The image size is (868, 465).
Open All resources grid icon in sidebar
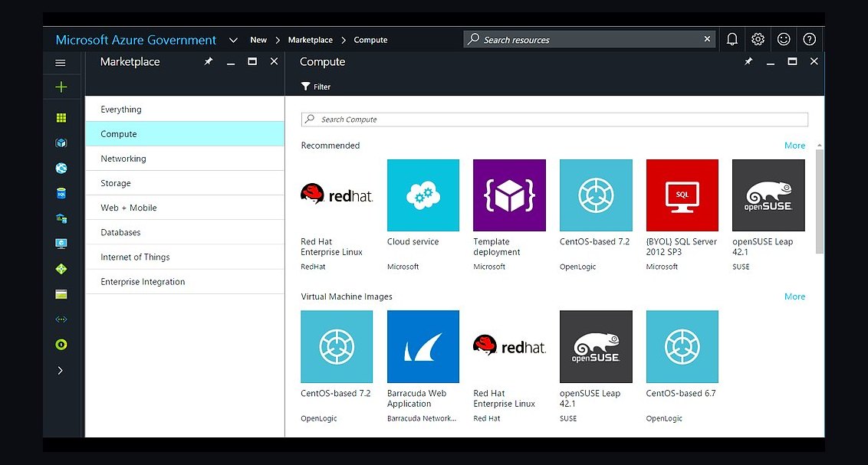(61, 117)
